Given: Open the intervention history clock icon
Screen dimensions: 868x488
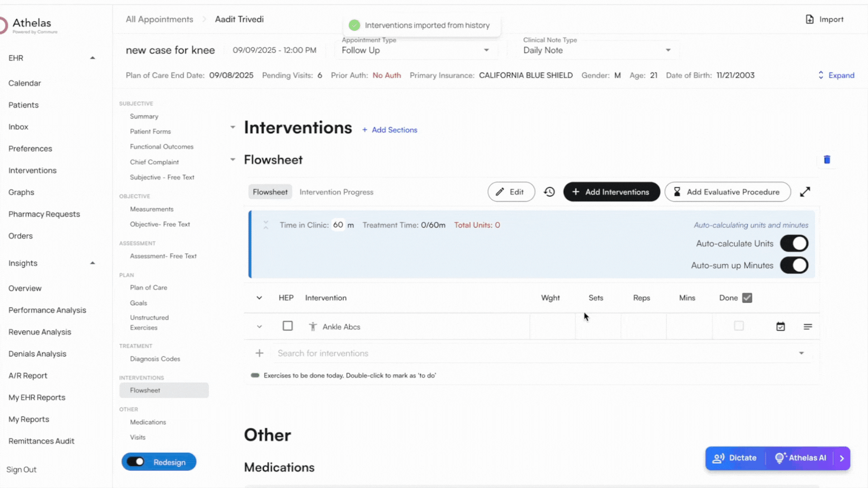Looking at the screenshot, I should (x=549, y=192).
